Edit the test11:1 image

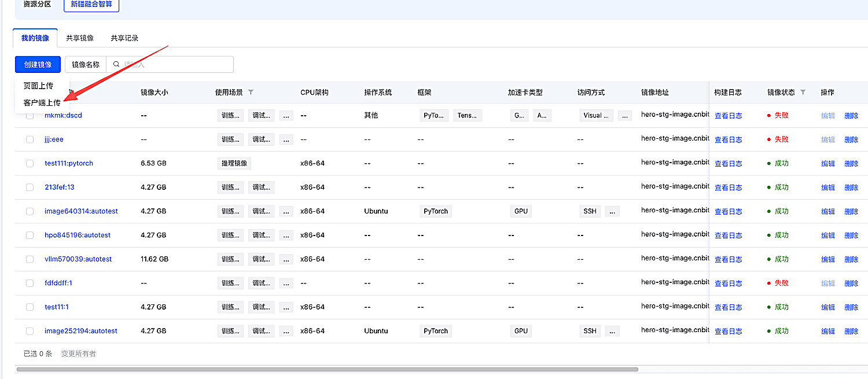coord(828,307)
